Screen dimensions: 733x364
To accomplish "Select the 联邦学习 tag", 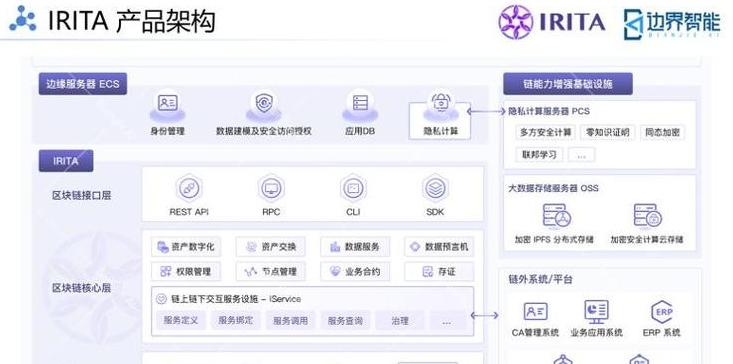I will coord(539,155).
